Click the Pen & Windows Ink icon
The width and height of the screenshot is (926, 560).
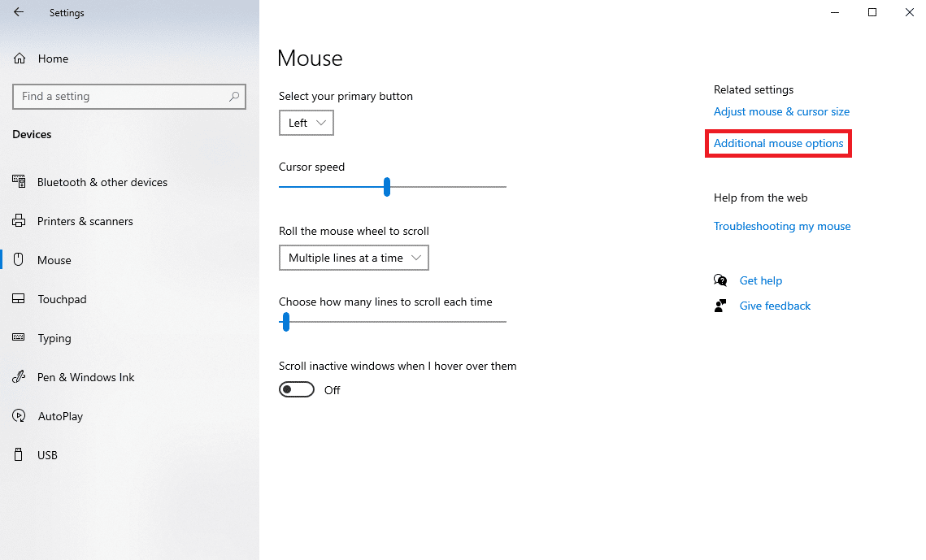pos(19,376)
